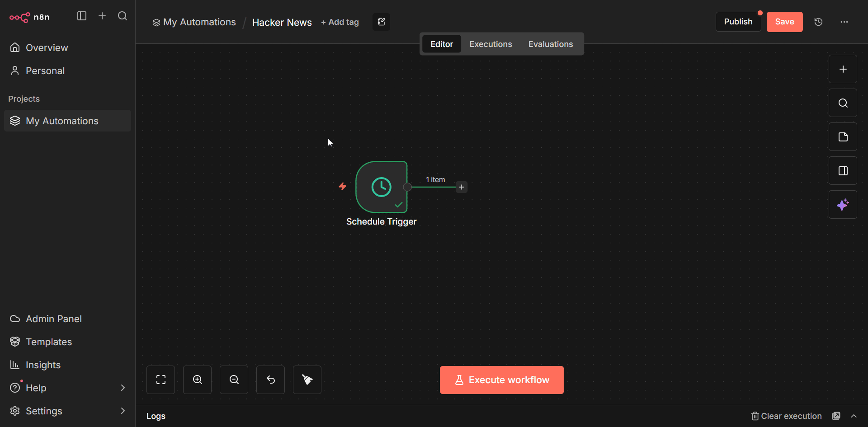Screen dimensions: 868x427
Task: Execute the workflow
Action: click(502, 380)
